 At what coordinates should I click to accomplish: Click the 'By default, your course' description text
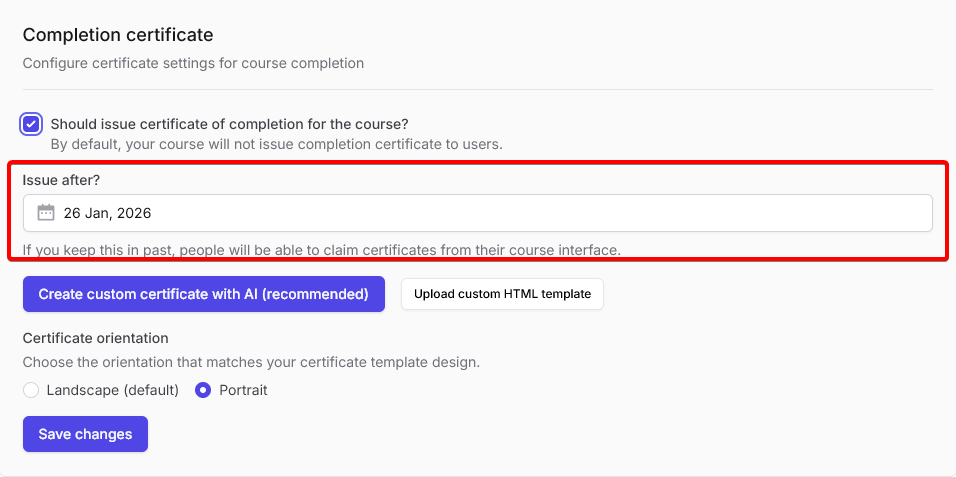click(x=276, y=144)
